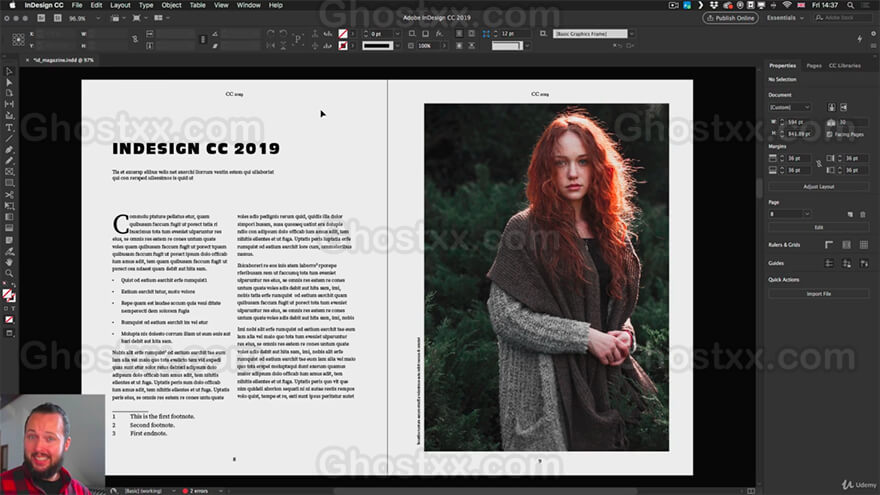The image size is (880, 495).
Task: Select the Selection tool arrow
Action: tap(9, 71)
